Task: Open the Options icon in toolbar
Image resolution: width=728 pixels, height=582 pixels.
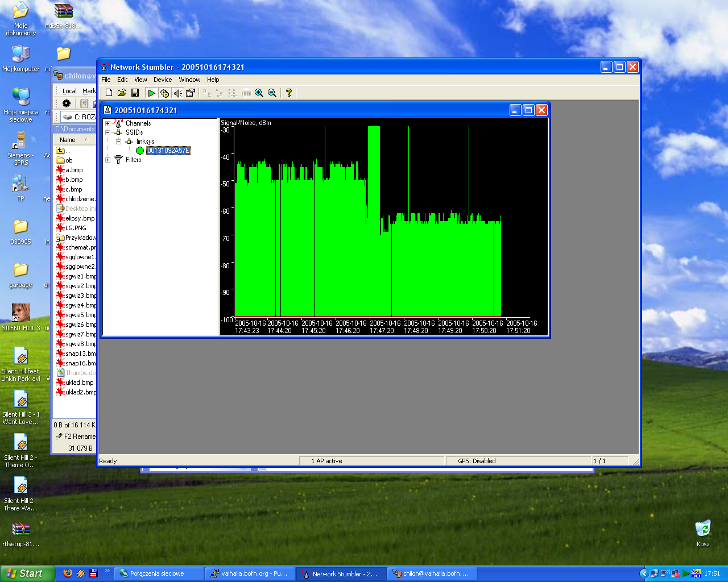Action: (x=191, y=93)
